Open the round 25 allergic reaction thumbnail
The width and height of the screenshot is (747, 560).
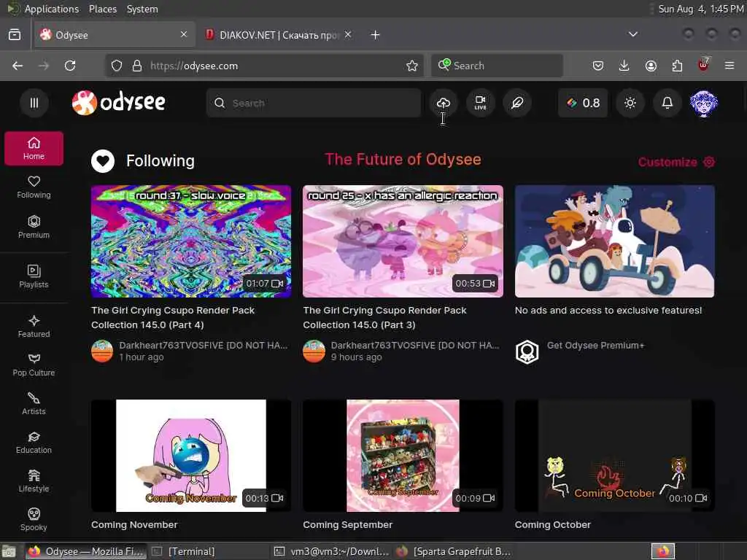[x=403, y=241]
